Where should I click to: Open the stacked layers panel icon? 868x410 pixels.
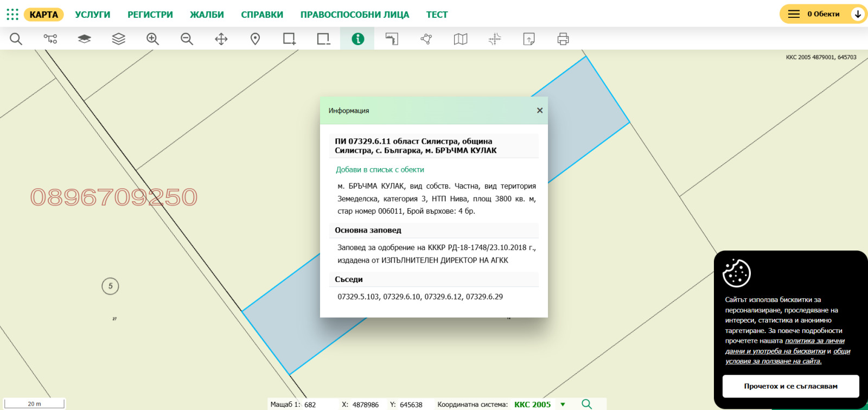click(118, 39)
